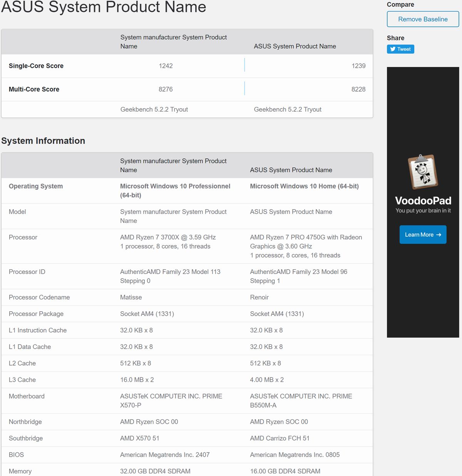Click the 'L2 Cache' row label
The width and height of the screenshot is (462, 476).
coord(22,364)
